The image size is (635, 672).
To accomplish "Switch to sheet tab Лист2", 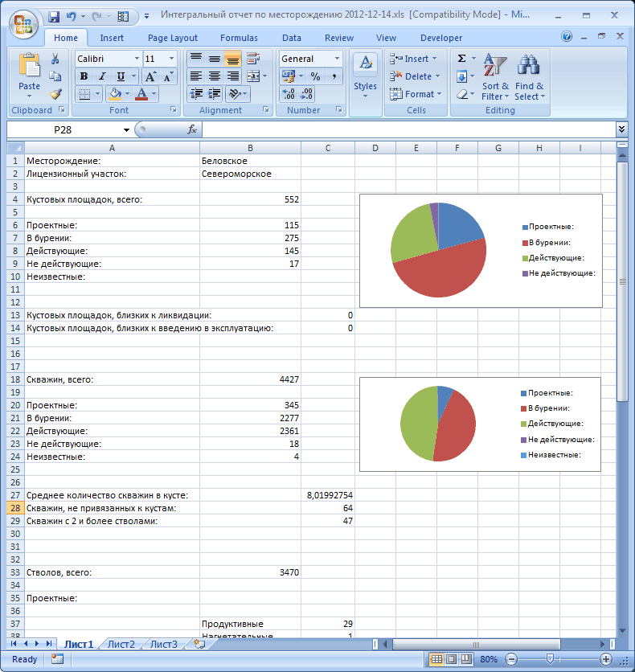I will click(121, 644).
